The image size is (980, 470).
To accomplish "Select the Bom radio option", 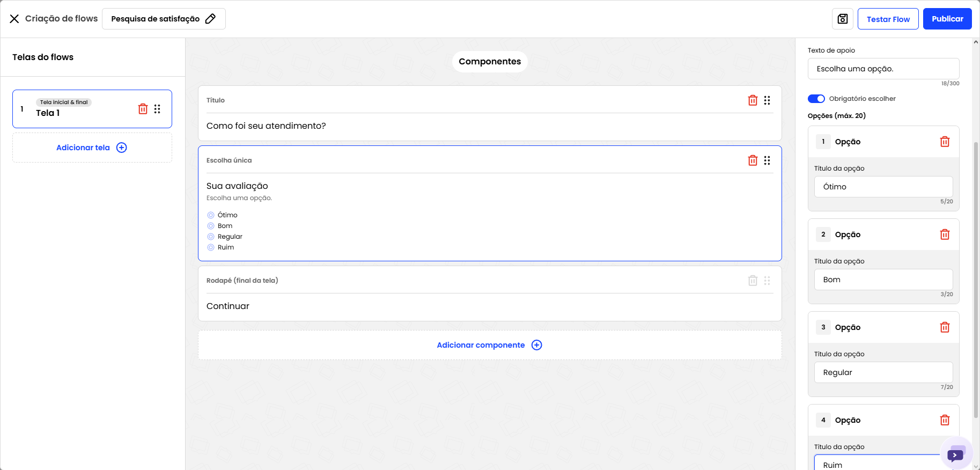I will click(x=211, y=226).
